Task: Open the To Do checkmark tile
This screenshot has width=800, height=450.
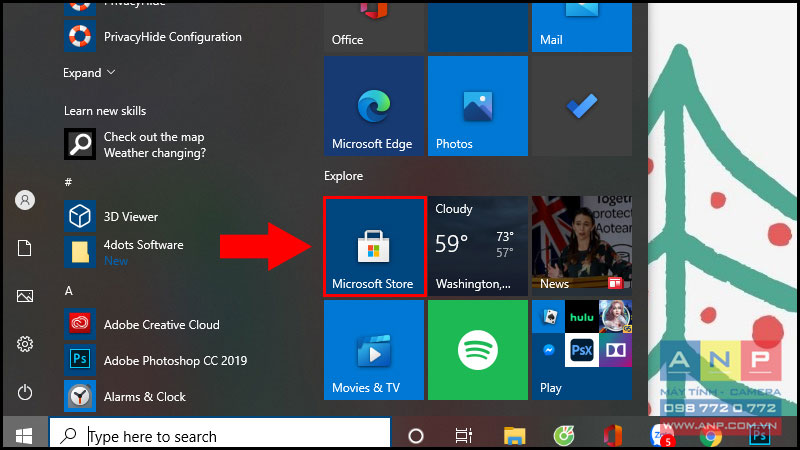Action: point(582,106)
